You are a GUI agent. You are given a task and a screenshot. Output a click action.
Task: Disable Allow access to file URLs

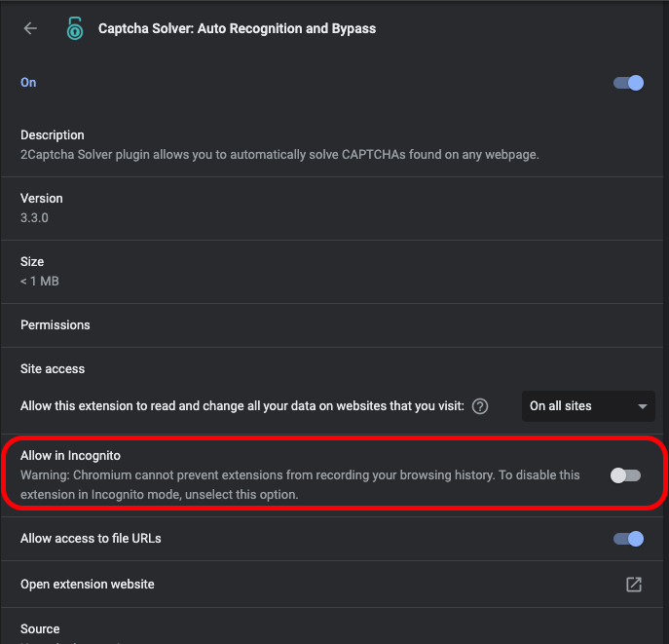click(x=628, y=539)
